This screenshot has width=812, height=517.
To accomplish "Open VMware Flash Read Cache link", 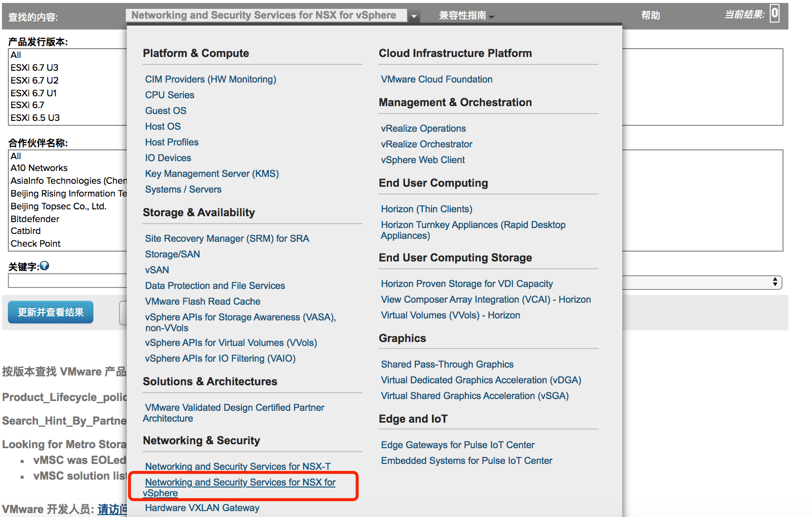I will coord(203,301).
